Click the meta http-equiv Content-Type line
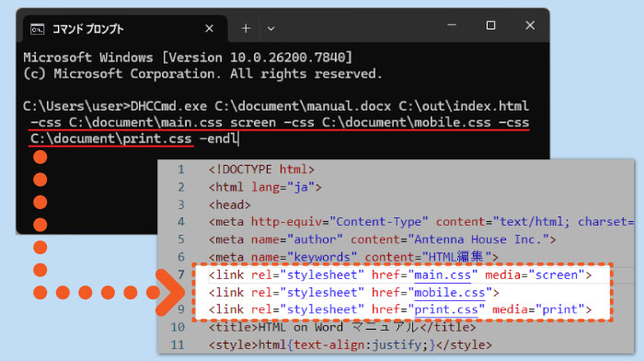Viewport: 644px width, 361px height. [x=421, y=222]
